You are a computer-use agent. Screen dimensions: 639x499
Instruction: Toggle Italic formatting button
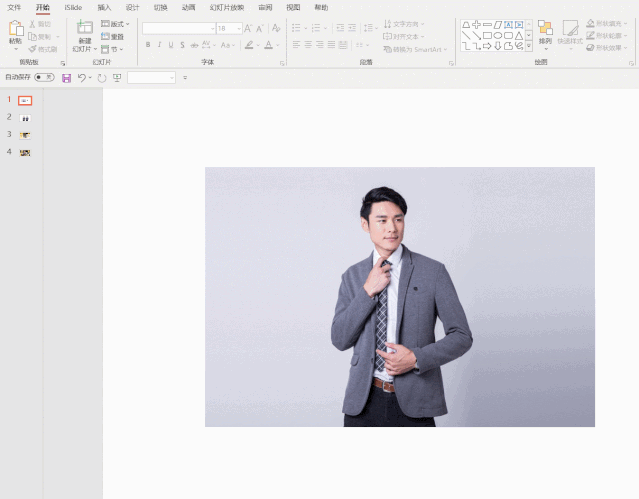pos(159,45)
